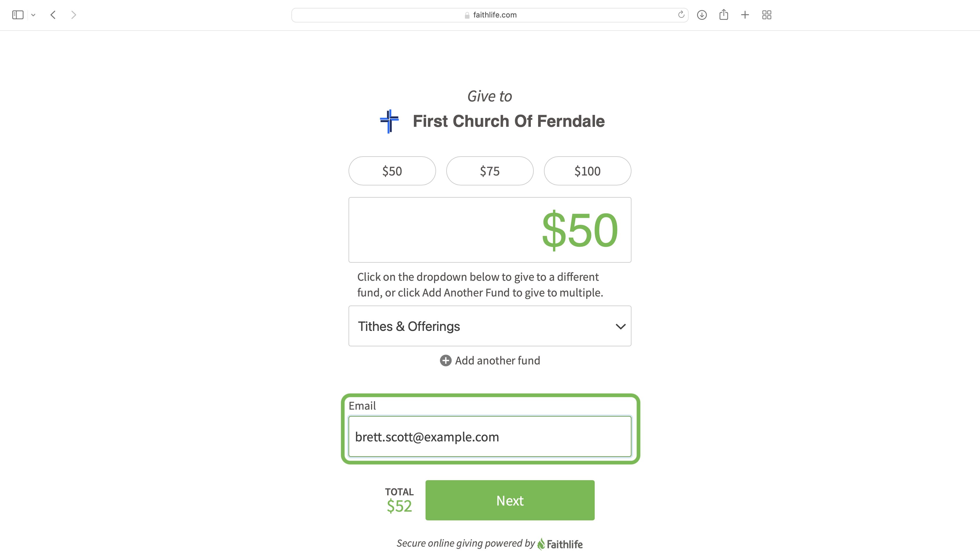Go back to the previous page
The image size is (980, 551).
point(53,15)
